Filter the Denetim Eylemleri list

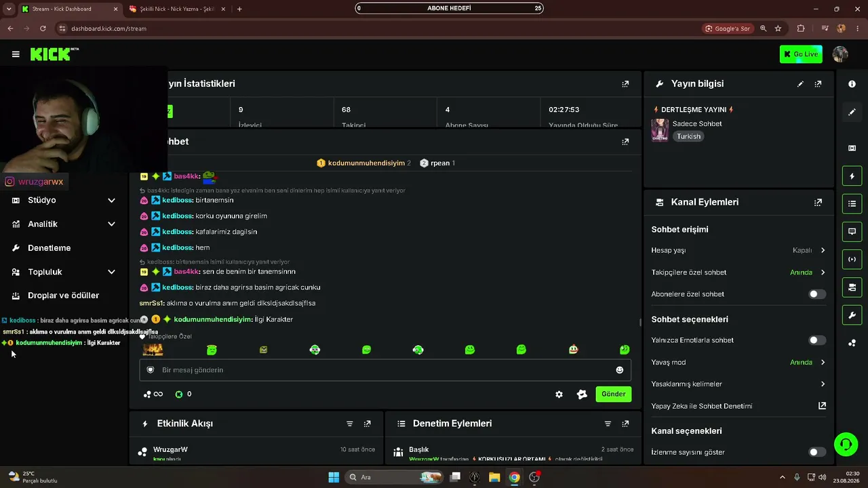click(x=608, y=424)
